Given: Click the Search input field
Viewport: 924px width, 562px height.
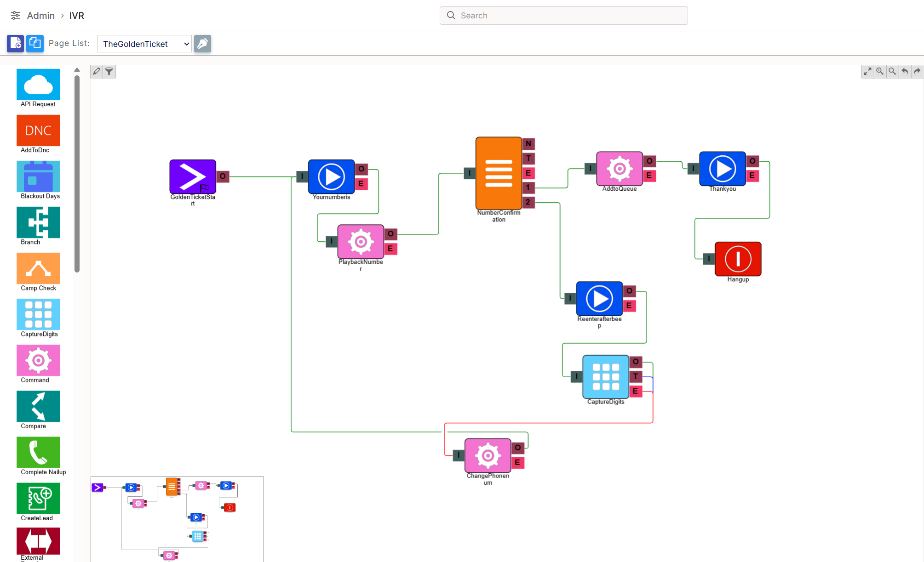Looking at the screenshot, I should 563,16.
